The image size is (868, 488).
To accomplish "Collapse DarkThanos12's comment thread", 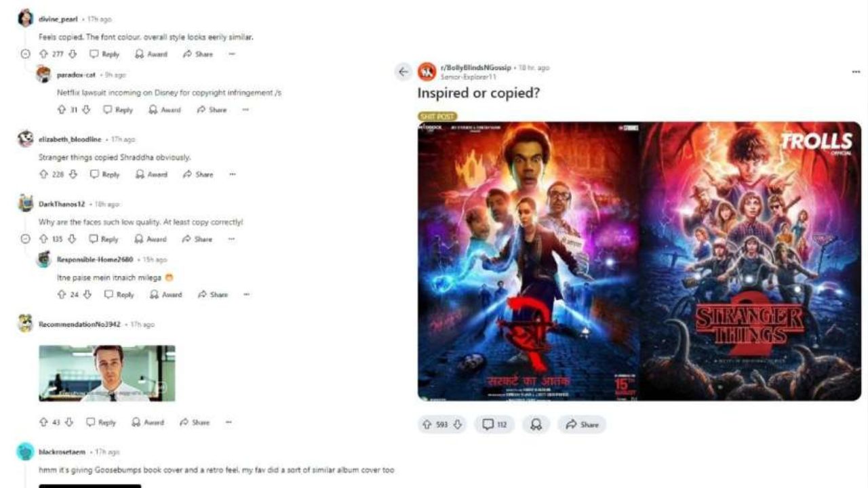I will point(26,239).
